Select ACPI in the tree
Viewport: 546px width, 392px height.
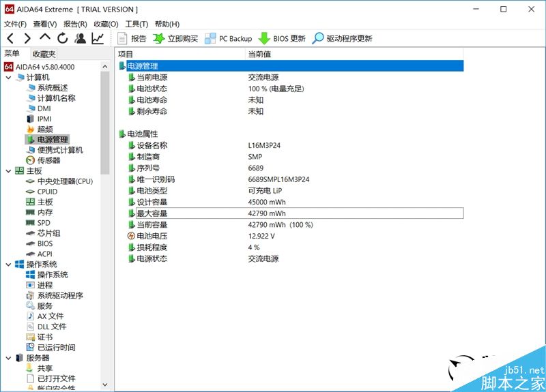pyautogui.click(x=40, y=254)
